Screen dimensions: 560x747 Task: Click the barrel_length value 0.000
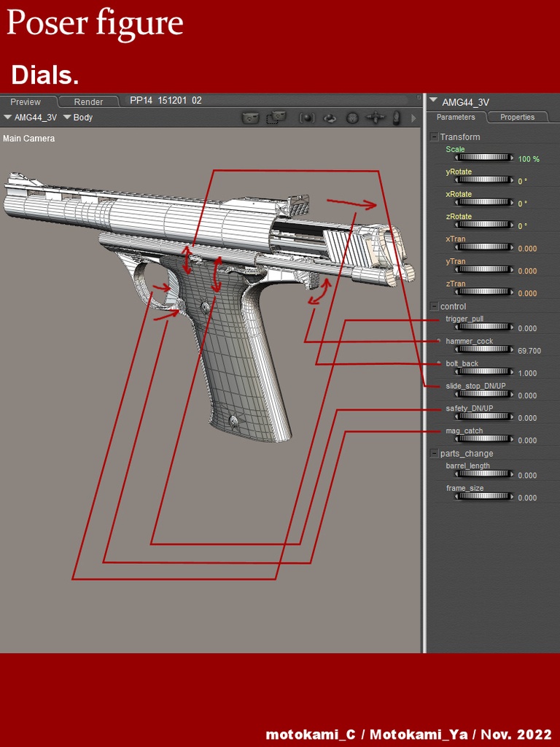point(527,476)
